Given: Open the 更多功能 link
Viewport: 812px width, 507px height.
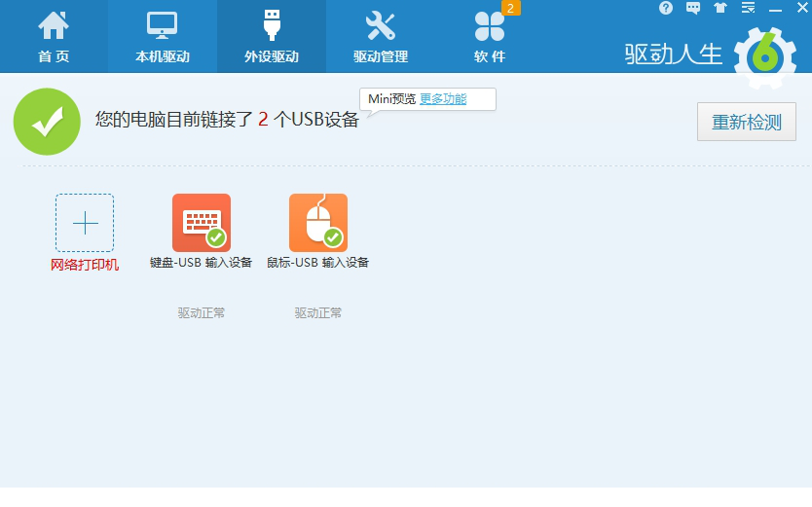Looking at the screenshot, I should [x=443, y=99].
